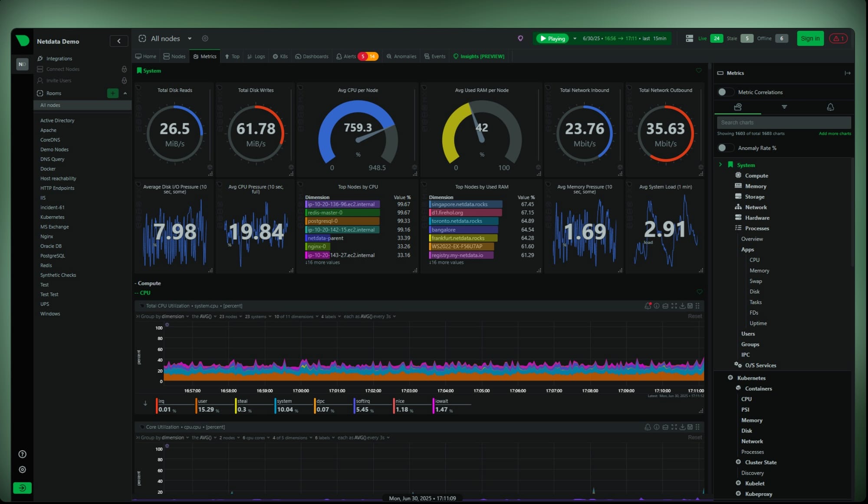Viewport: 868px width, 504px height.
Task: Open the bell alerts tab in Metrics panel
Action: pyautogui.click(x=830, y=107)
